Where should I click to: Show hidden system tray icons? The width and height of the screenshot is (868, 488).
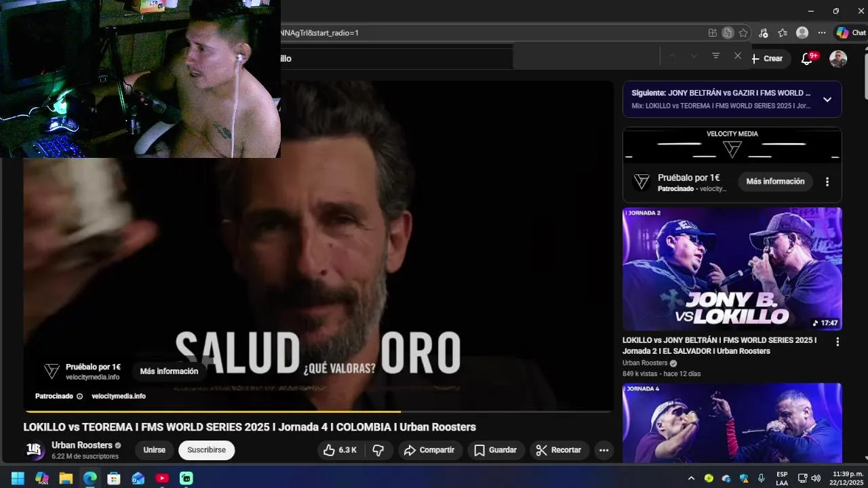691,479
